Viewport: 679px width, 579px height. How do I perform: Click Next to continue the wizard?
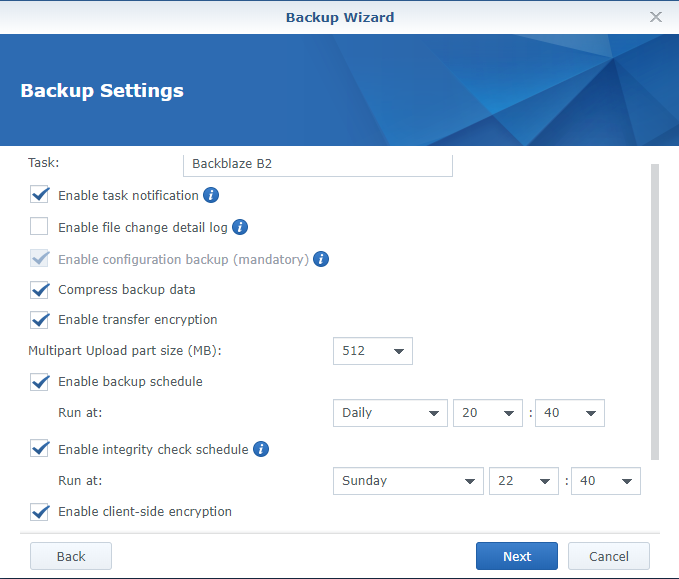(516, 556)
